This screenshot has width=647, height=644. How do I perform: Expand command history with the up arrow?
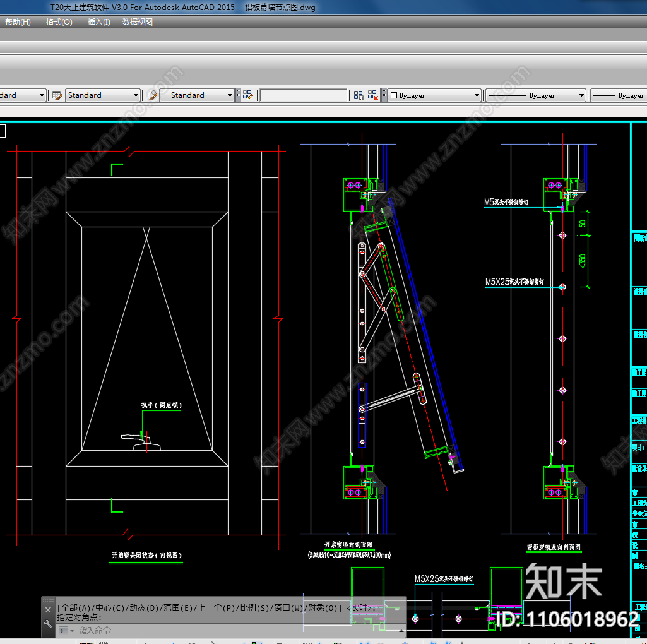pos(401,631)
